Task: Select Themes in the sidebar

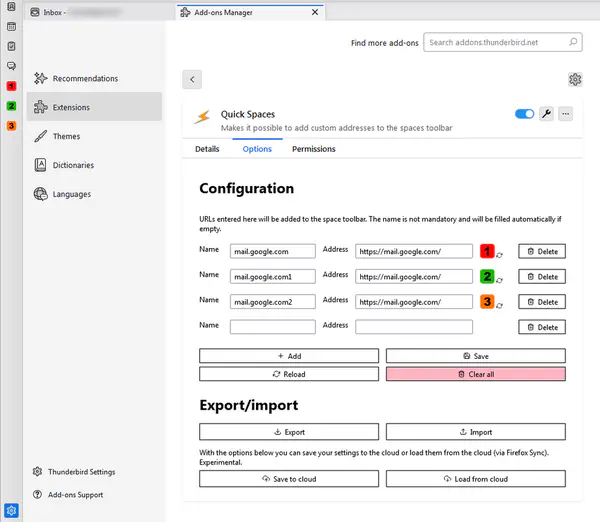Action: click(x=66, y=136)
